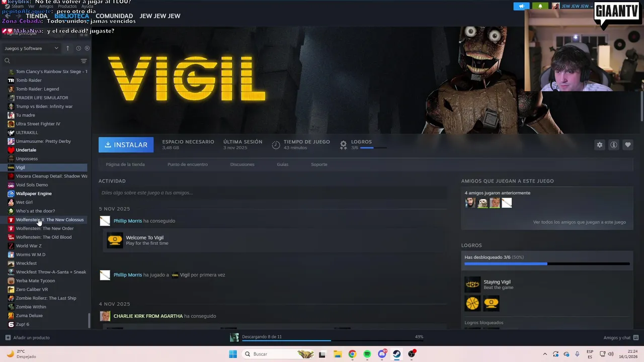Viewport: 644px width, 362px height.
Task: Click the Add a product plus icon
Action: (8, 337)
